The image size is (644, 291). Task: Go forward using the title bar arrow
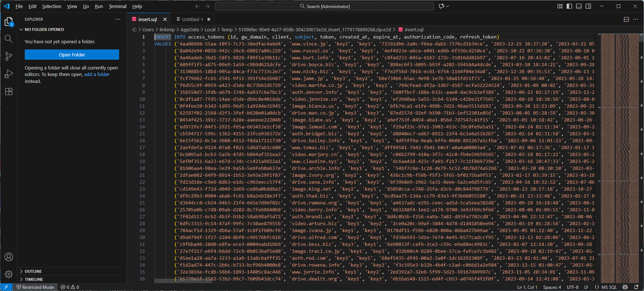(x=207, y=6)
